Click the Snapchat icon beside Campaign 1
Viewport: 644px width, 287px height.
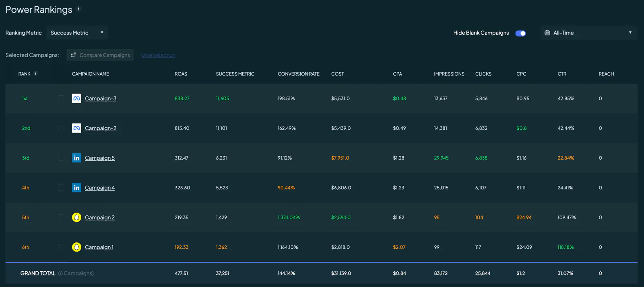tap(76, 247)
